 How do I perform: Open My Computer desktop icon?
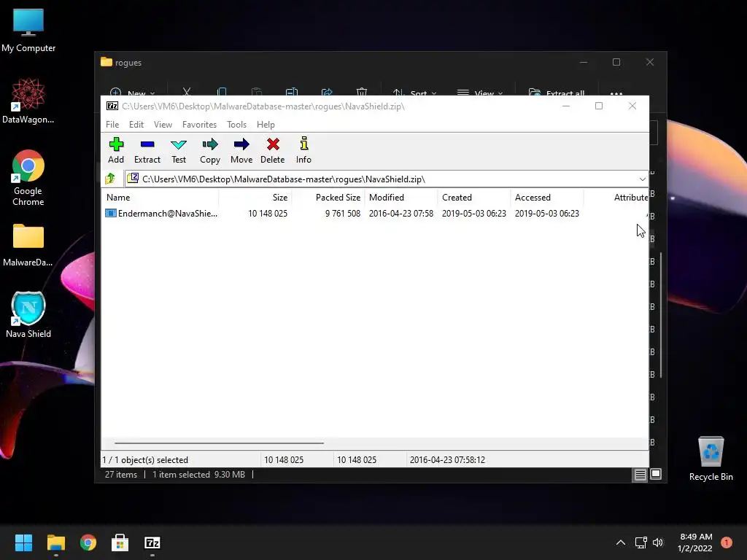pyautogui.click(x=28, y=31)
